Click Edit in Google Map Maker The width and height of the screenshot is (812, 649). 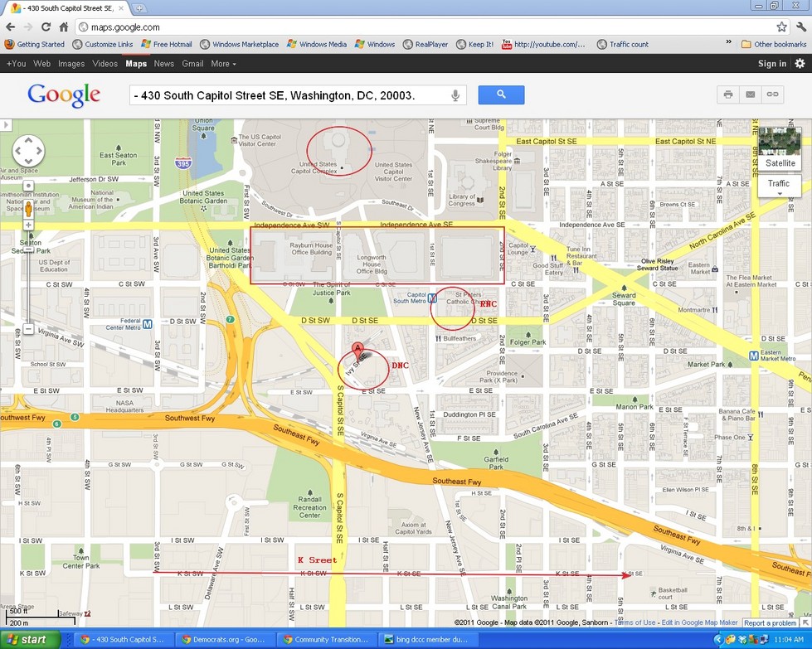700,622
